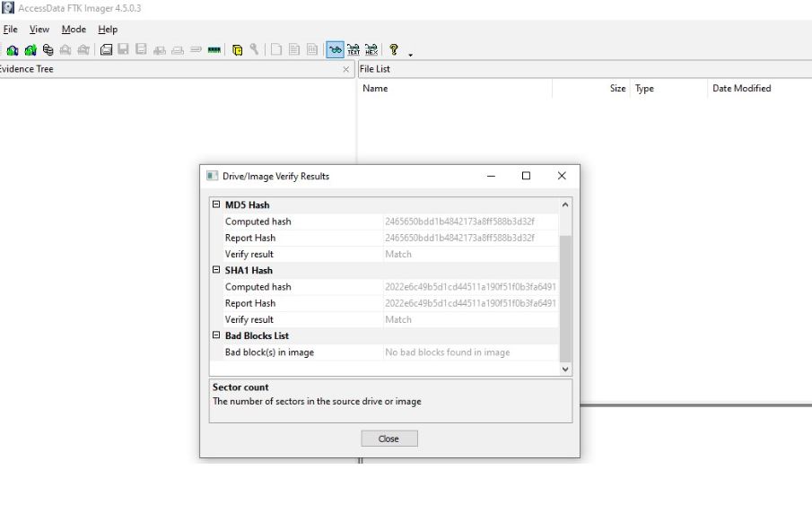Image resolution: width=812 pixels, height=513 pixels.
Task: Open the File menu
Action: click(11, 30)
